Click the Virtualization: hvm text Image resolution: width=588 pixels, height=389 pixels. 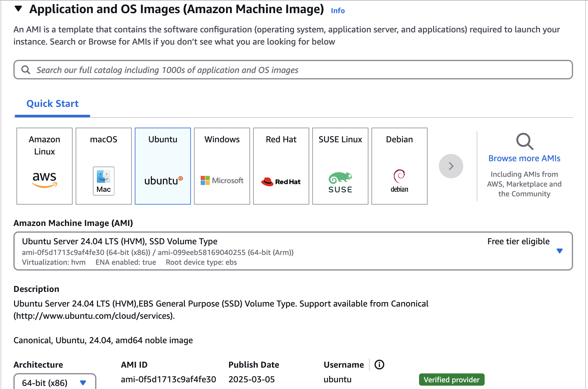(54, 262)
